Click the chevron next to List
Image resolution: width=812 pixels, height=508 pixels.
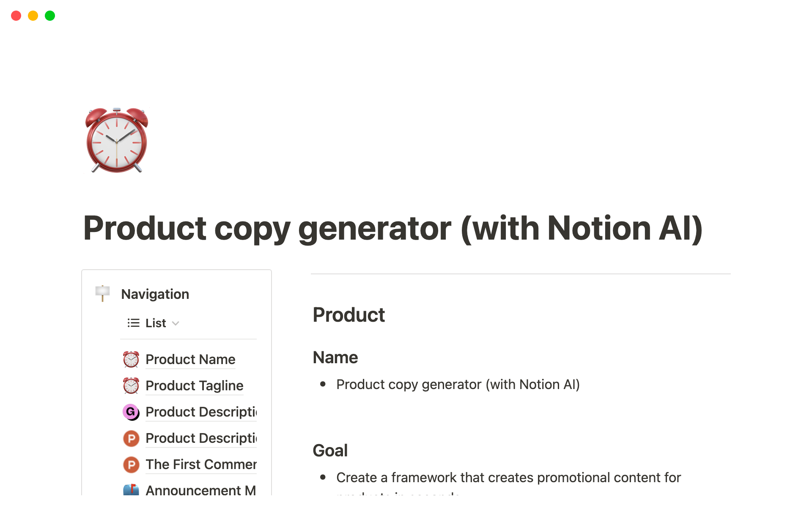point(176,323)
